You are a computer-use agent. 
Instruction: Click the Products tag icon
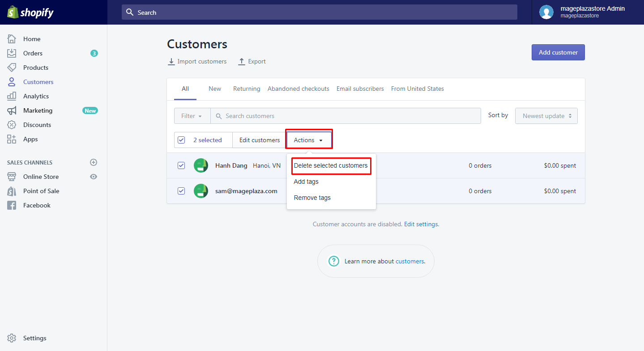pyautogui.click(x=12, y=68)
